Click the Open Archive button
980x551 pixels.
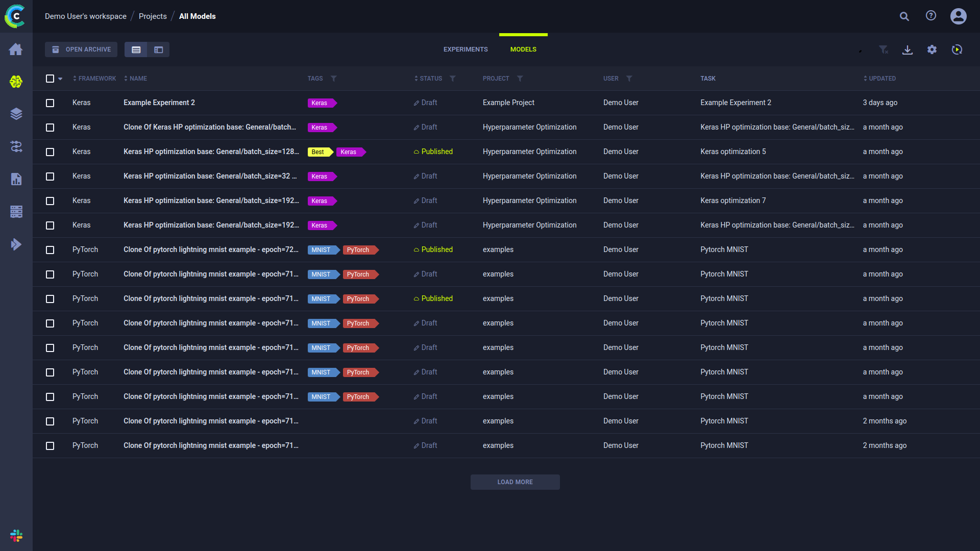(81, 49)
